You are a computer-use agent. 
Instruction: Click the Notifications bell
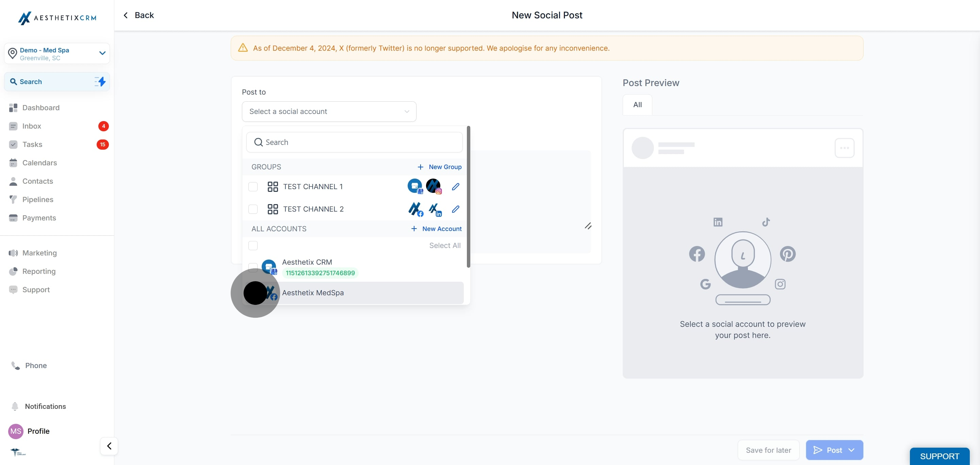[15, 406]
